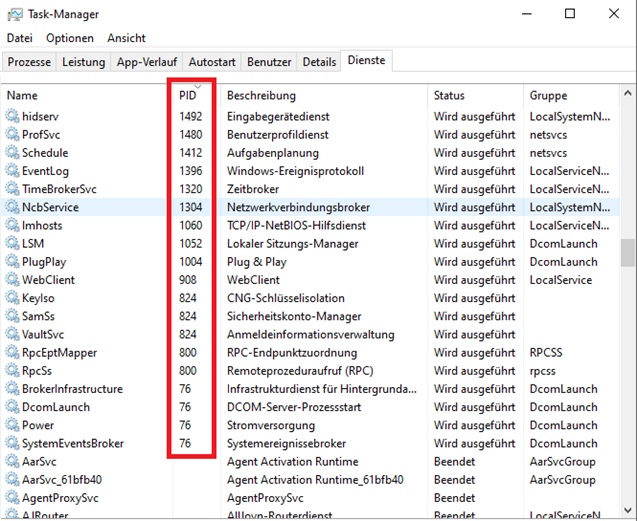Open the Optionen menu
Screen dimensions: 637x521
coord(70,38)
